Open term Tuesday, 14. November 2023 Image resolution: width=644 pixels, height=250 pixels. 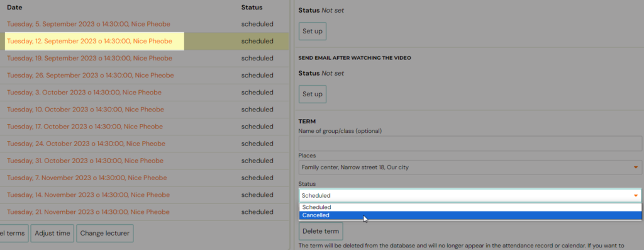(x=88, y=195)
